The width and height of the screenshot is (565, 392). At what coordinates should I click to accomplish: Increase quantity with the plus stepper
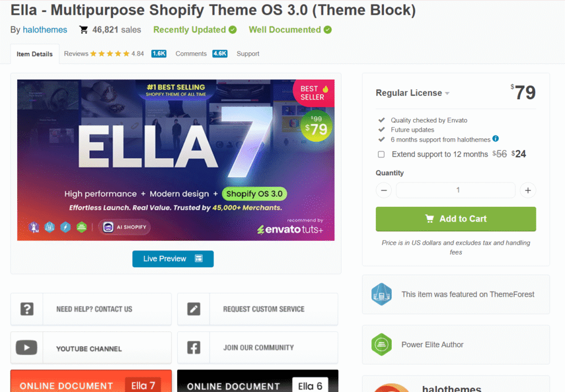click(x=527, y=190)
